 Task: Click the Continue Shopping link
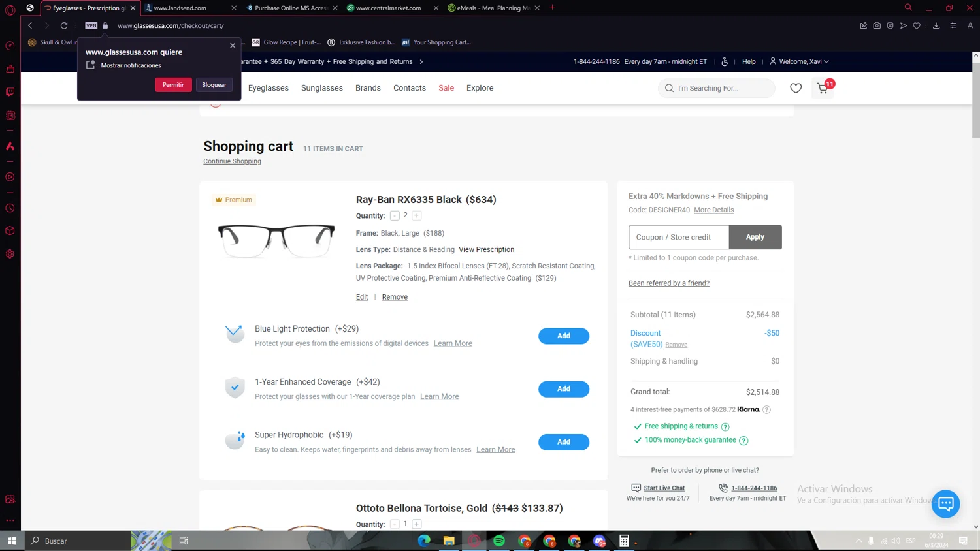pos(232,161)
